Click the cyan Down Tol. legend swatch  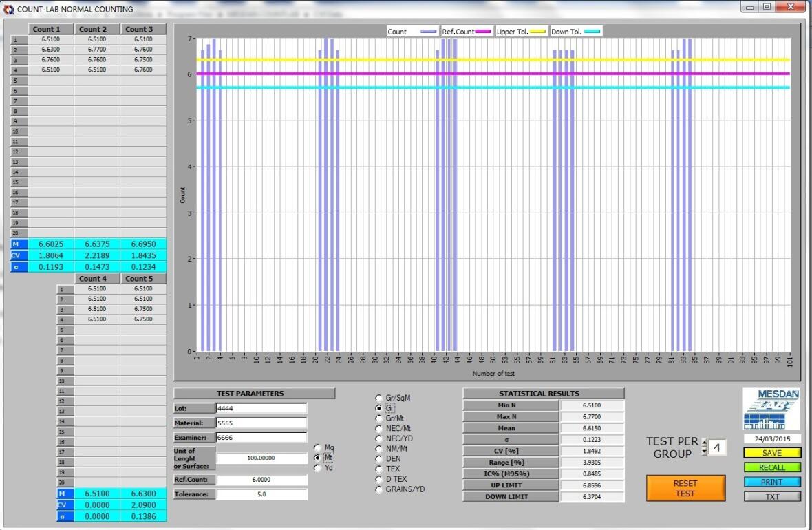pos(592,32)
